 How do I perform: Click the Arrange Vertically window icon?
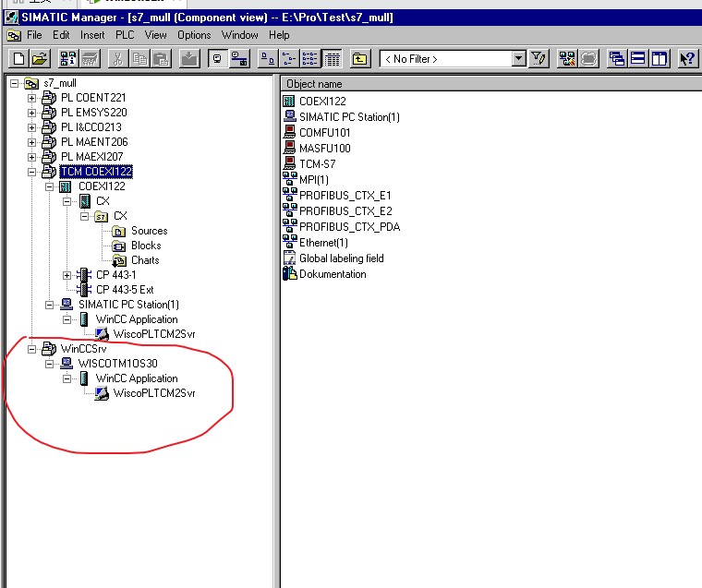pos(660,59)
